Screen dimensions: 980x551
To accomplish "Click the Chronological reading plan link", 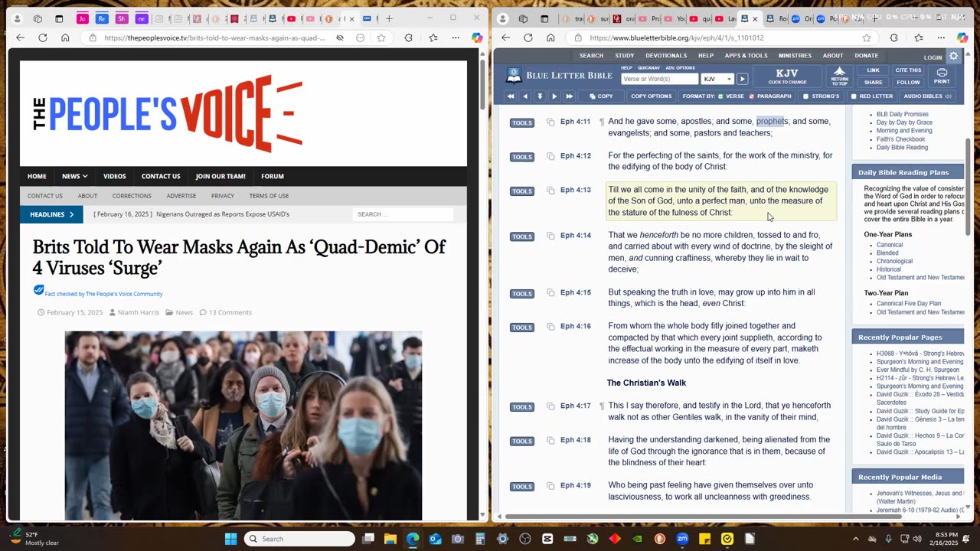I will [895, 261].
